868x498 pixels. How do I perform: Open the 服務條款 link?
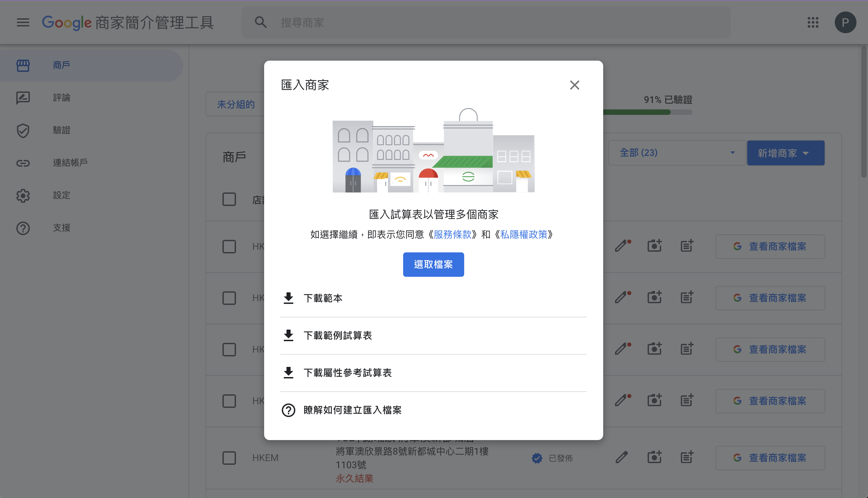click(x=453, y=235)
